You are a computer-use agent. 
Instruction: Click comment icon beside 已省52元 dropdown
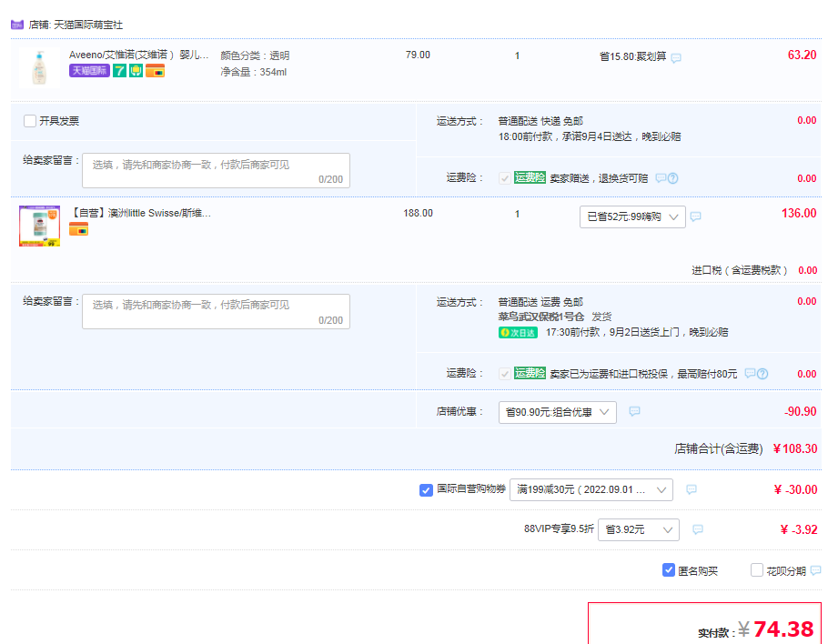click(x=695, y=216)
